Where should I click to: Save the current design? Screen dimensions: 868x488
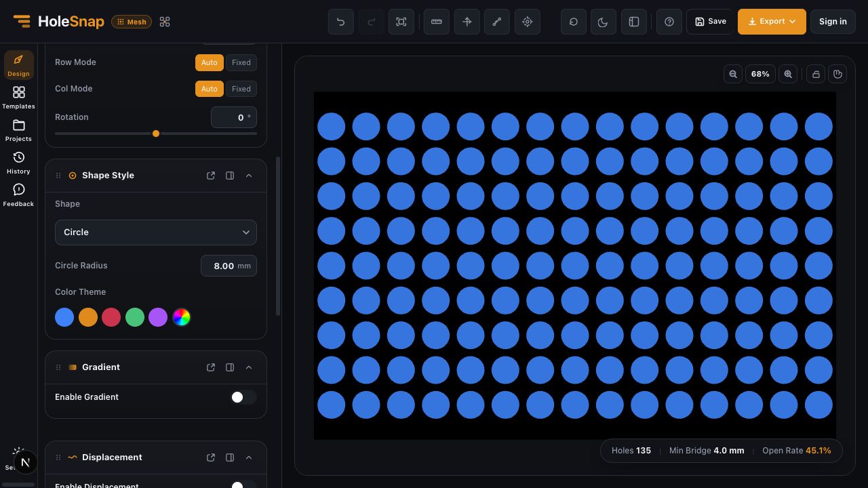click(x=710, y=22)
